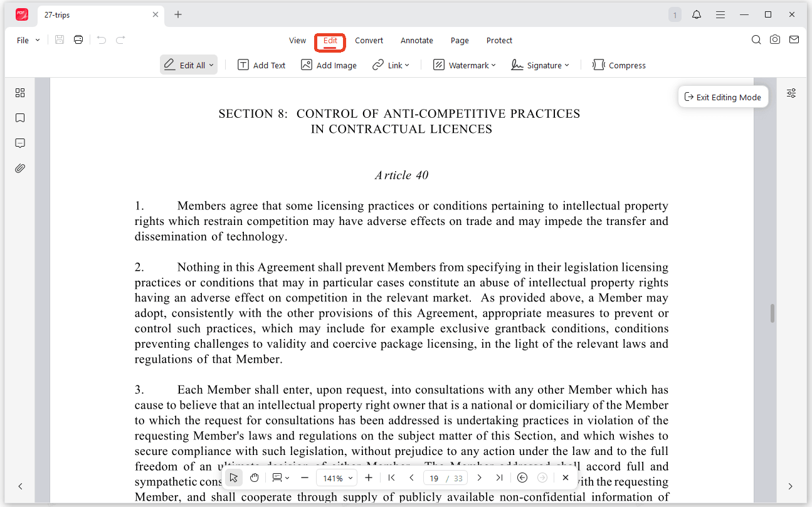The height and width of the screenshot is (507, 812).
Task: Click the Compress button
Action: click(619, 65)
